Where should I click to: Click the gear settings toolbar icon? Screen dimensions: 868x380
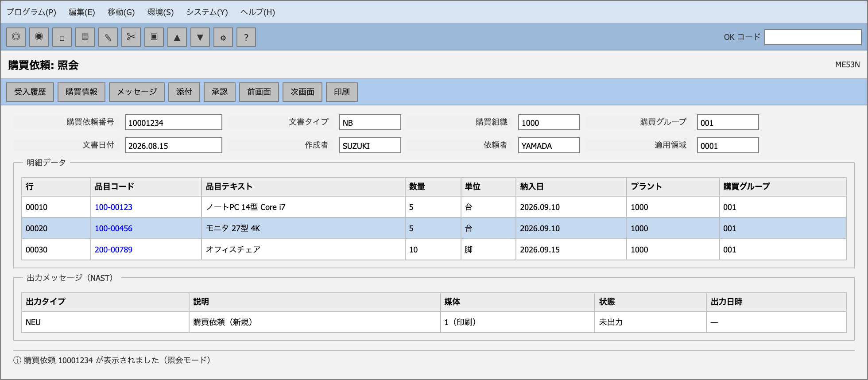[x=223, y=37]
